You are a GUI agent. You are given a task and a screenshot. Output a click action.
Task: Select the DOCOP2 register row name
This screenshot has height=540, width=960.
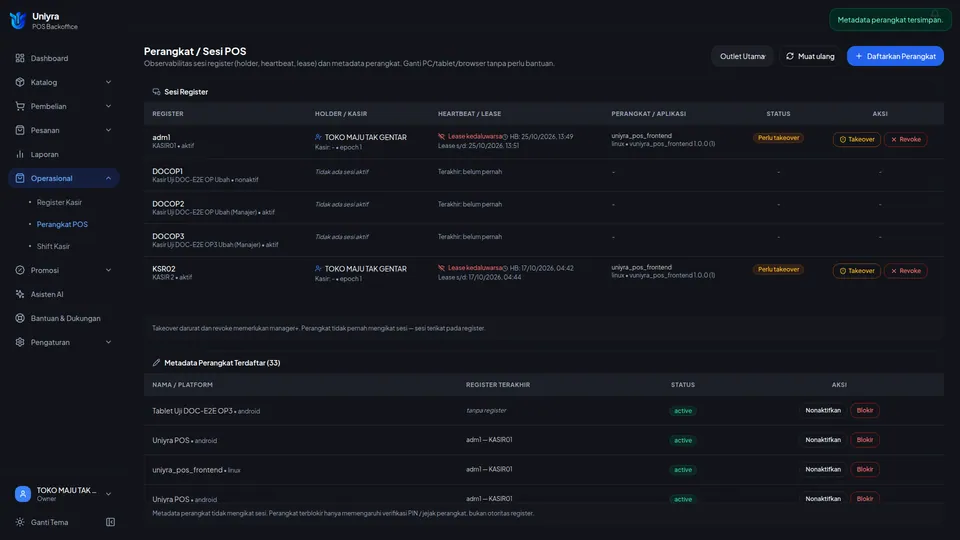coord(168,204)
